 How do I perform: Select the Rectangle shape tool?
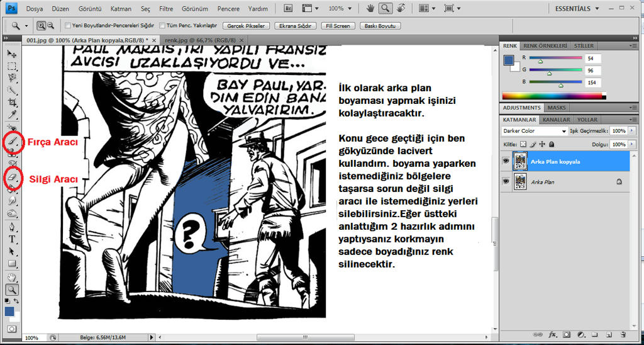coord(13,263)
